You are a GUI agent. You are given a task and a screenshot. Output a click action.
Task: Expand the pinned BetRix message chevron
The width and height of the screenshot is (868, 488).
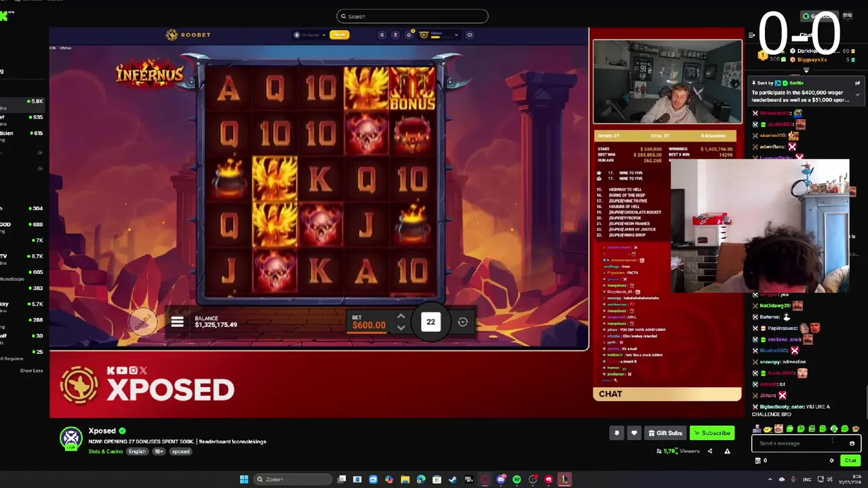pyautogui.click(x=857, y=95)
